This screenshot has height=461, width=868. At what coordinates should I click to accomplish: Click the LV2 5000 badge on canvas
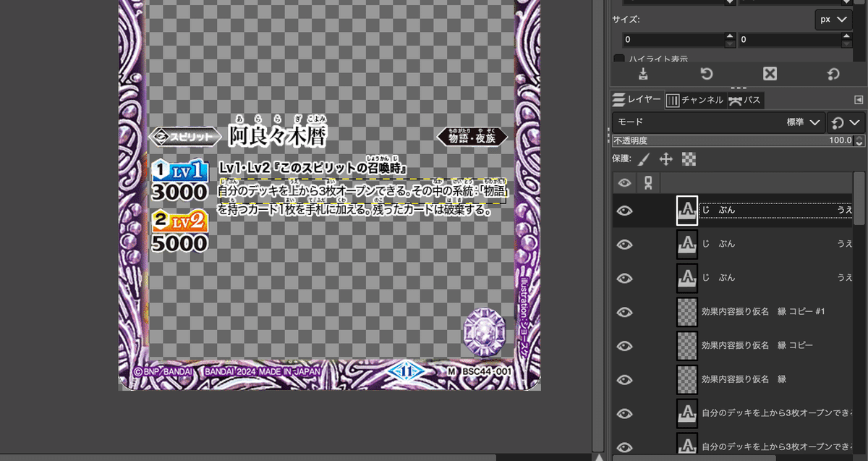(x=179, y=231)
